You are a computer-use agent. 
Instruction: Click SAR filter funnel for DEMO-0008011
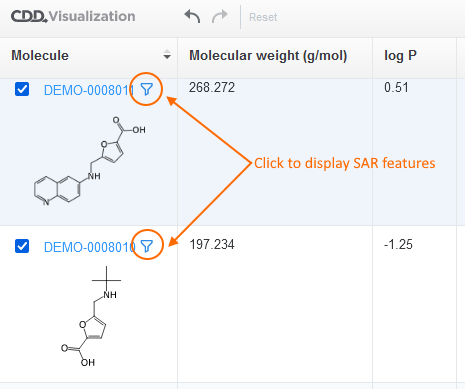point(147,89)
